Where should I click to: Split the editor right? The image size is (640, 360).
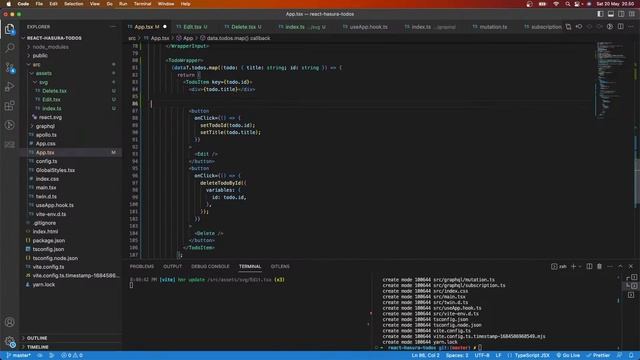coord(620,27)
